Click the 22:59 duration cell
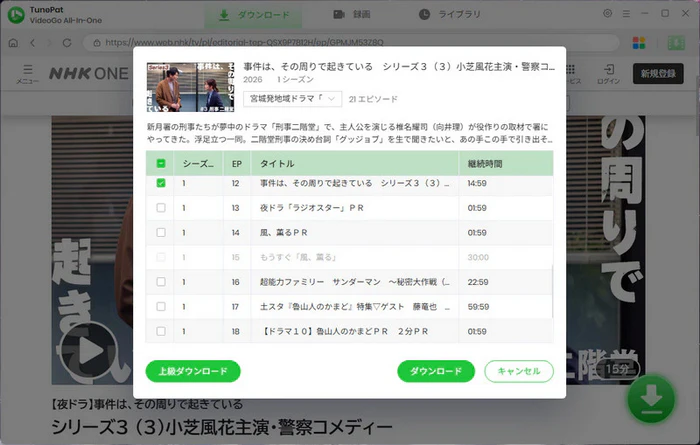Screen dimensions: 700x445 pos(478,282)
